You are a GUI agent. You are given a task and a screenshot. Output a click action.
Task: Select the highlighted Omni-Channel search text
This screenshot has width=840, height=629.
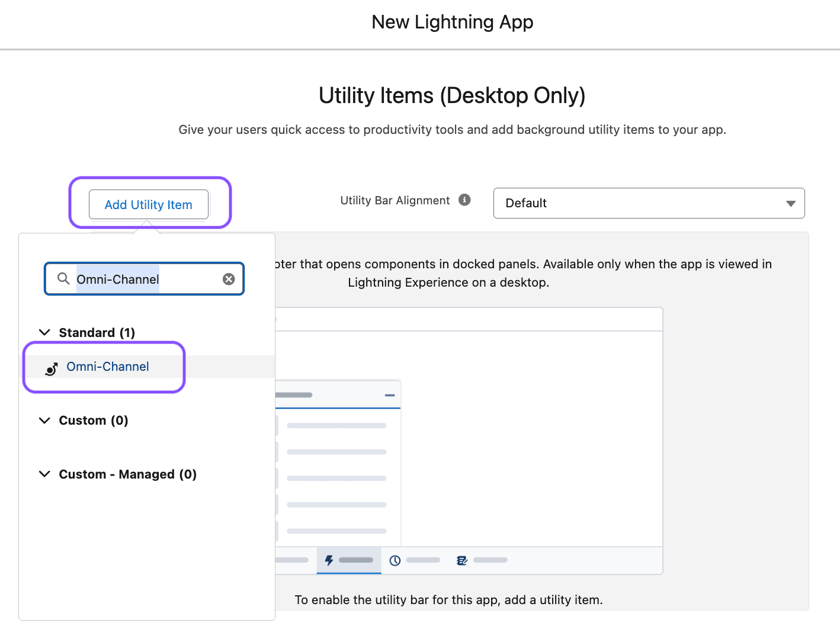pos(118,278)
